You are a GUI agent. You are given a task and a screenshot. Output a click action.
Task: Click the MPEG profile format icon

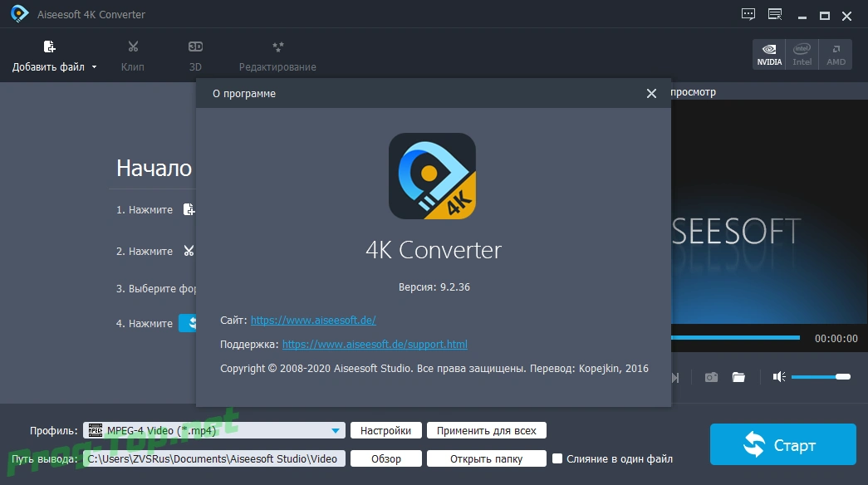click(96, 430)
